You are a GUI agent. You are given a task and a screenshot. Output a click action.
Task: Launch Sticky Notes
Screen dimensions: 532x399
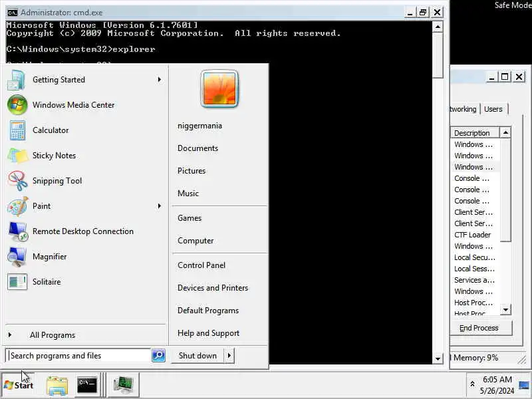(85, 156)
